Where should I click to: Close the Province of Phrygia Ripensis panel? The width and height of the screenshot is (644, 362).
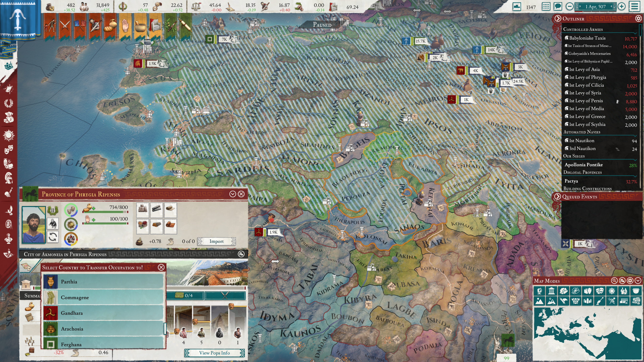[241, 194]
